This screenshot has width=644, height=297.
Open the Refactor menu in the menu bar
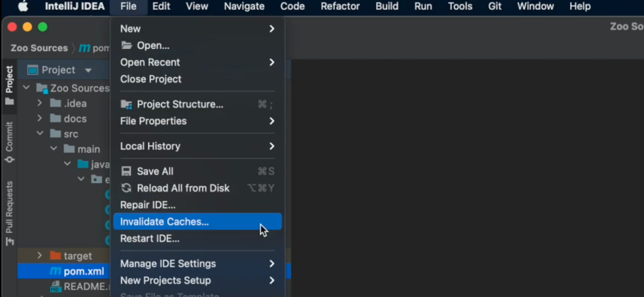coord(340,6)
